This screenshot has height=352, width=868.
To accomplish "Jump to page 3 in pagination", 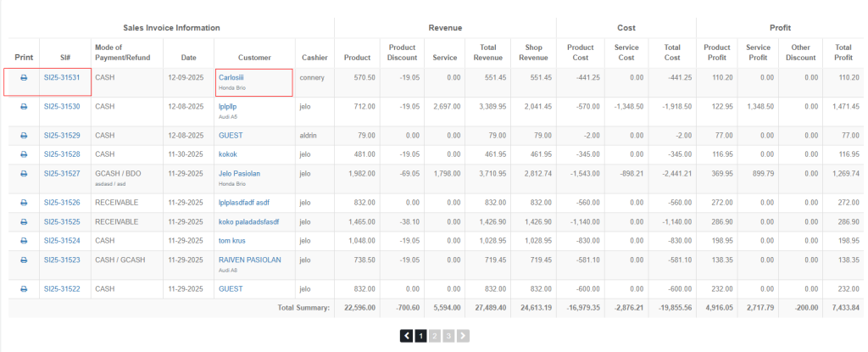I will pyautogui.click(x=448, y=336).
